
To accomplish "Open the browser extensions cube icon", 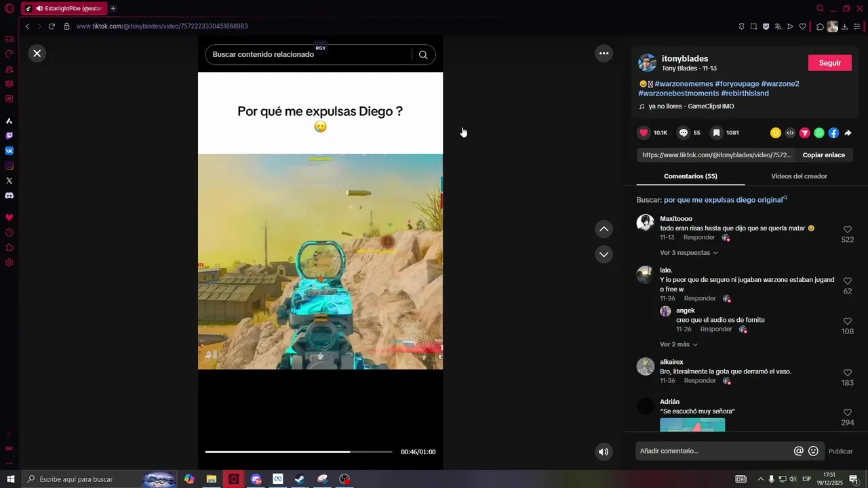I will [x=820, y=26].
